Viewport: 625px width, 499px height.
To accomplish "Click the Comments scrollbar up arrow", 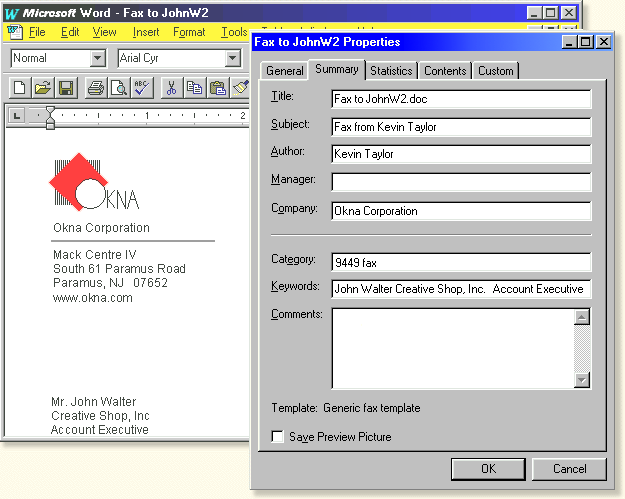I will pos(582,317).
